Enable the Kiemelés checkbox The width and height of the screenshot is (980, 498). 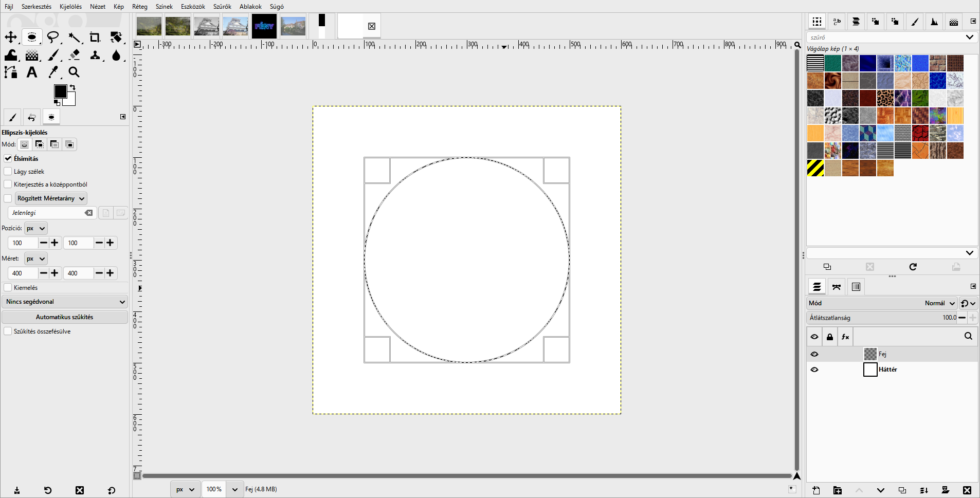point(8,287)
